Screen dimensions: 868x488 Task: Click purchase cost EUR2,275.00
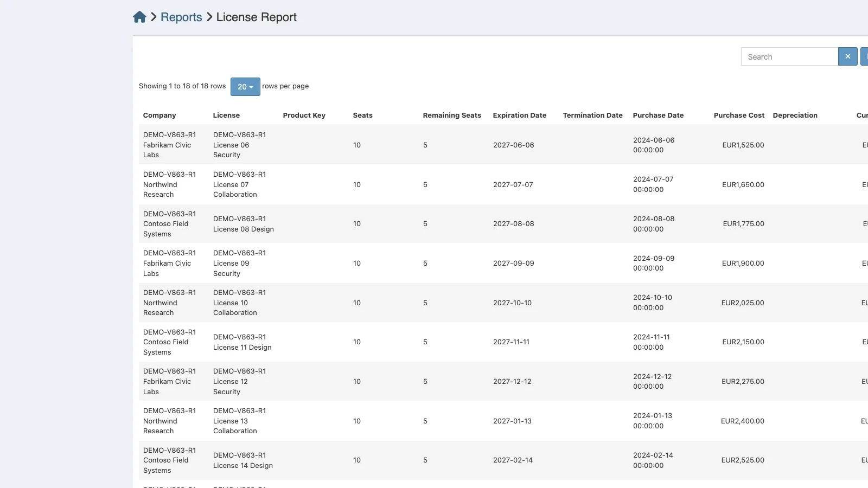(743, 382)
